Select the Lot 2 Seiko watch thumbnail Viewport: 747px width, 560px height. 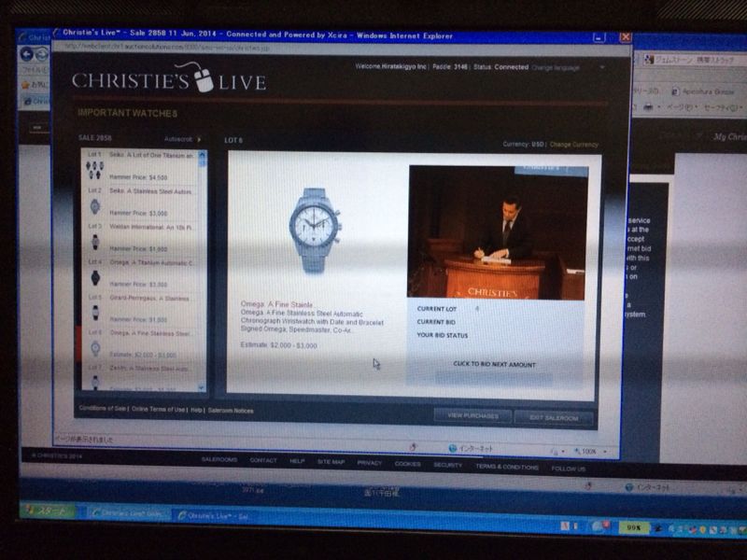point(95,205)
